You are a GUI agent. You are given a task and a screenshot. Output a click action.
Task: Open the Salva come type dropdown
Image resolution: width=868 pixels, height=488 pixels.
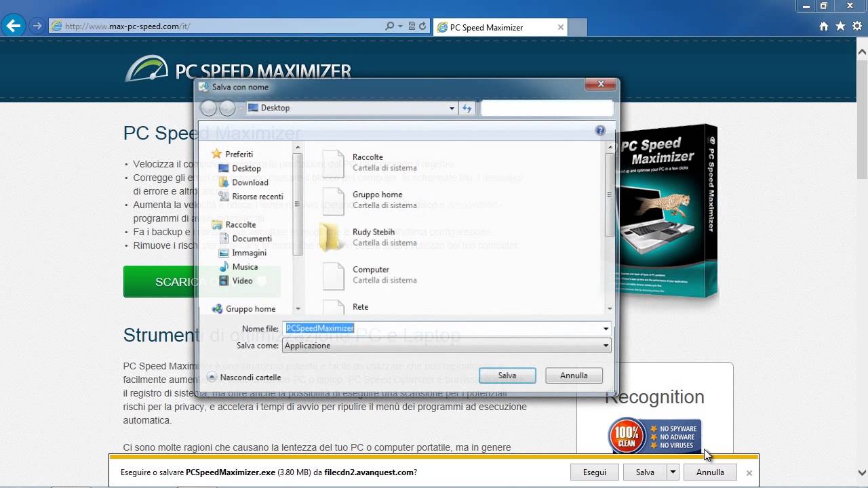pyautogui.click(x=446, y=346)
